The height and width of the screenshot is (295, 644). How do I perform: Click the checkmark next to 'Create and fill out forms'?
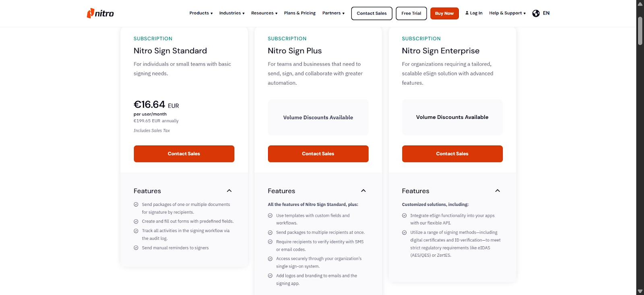pyautogui.click(x=136, y=221)
